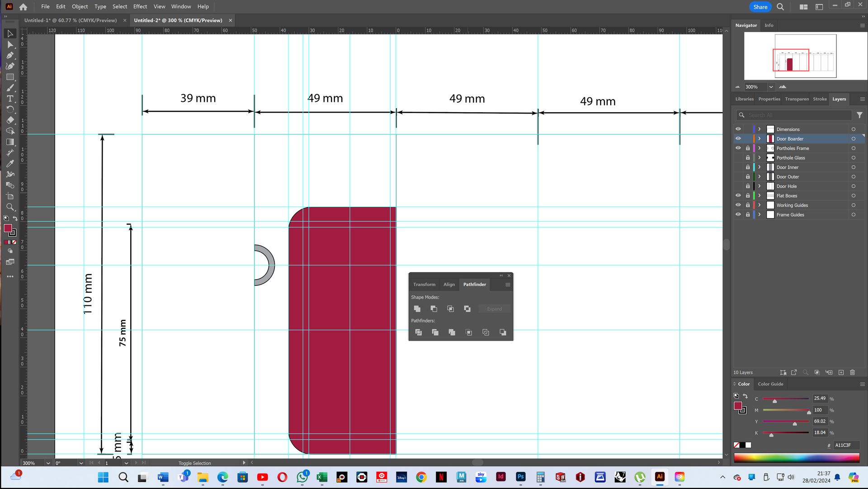Click the Unite shape mode in Pathfinder
Screen dimensions: 868x489
[x=417, y=309]
